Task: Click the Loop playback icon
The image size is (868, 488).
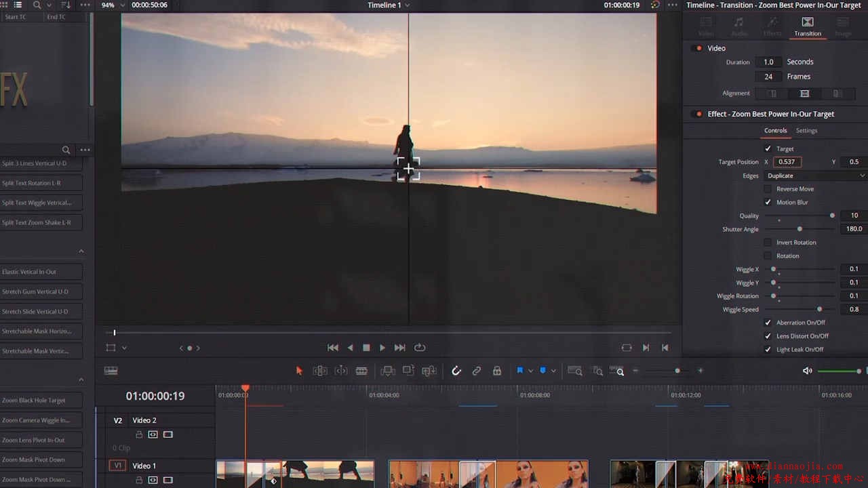Action: (x=420, y=348)
